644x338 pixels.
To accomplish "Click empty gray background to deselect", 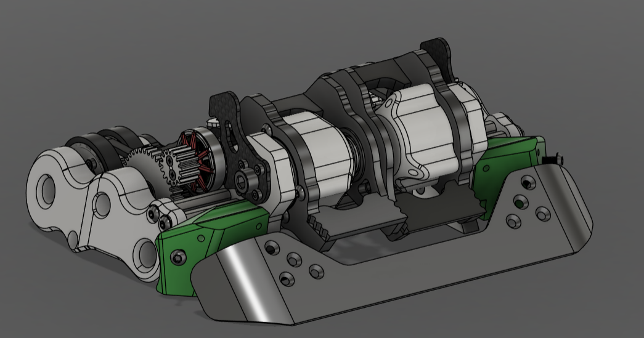I will point(92,49).
